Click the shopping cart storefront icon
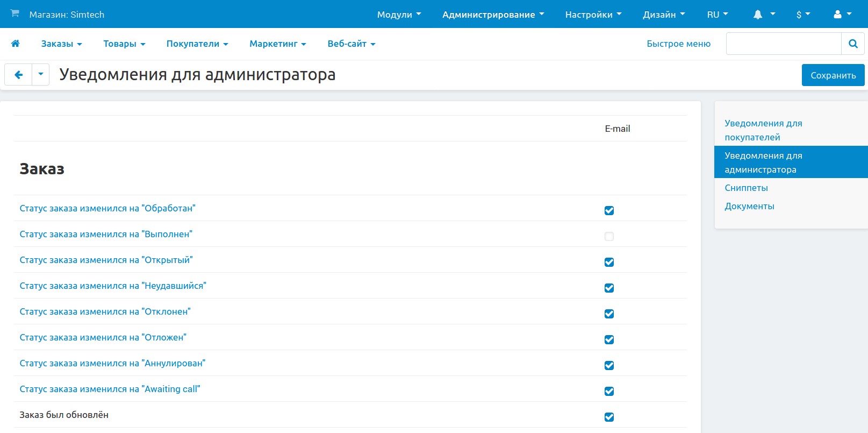This screenshot has width=868, height=433. pyautogui.click(x=15, y=13)
